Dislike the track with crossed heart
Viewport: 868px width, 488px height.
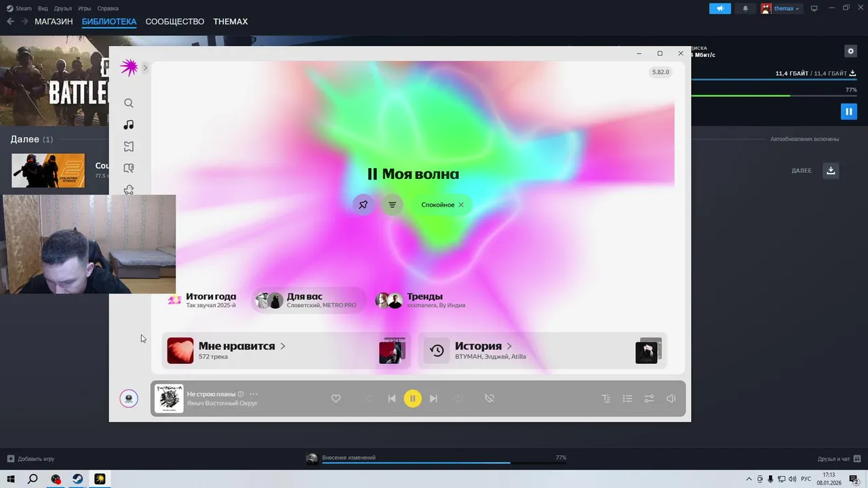[x=490, y=399]
